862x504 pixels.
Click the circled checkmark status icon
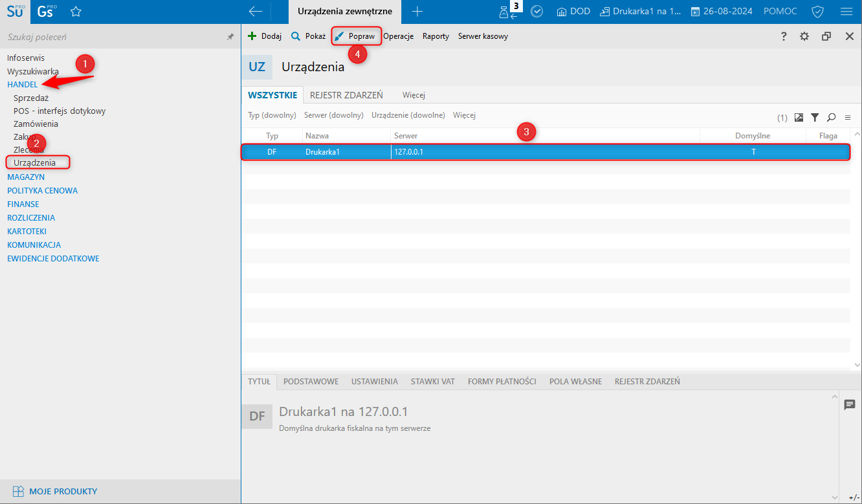(536, 11)
